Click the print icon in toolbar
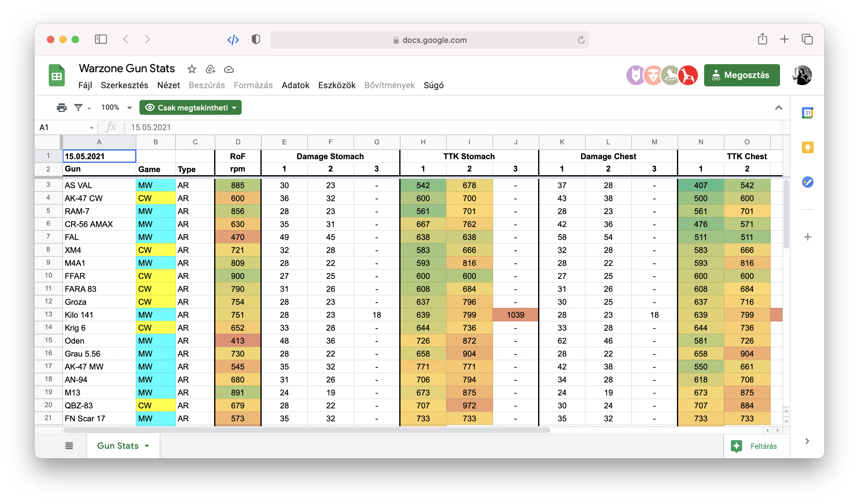Viewport: 859px width, 504px height. click(x=61, y=108)
